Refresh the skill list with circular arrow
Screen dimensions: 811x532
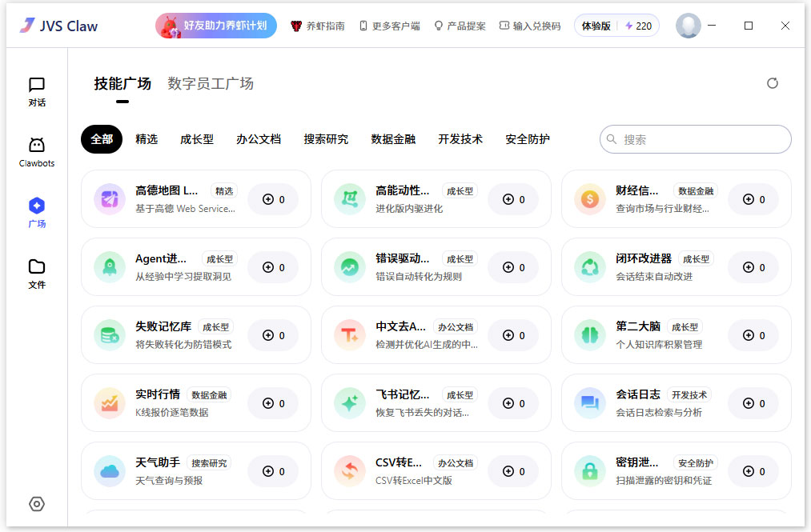click(x=772, y=82)
